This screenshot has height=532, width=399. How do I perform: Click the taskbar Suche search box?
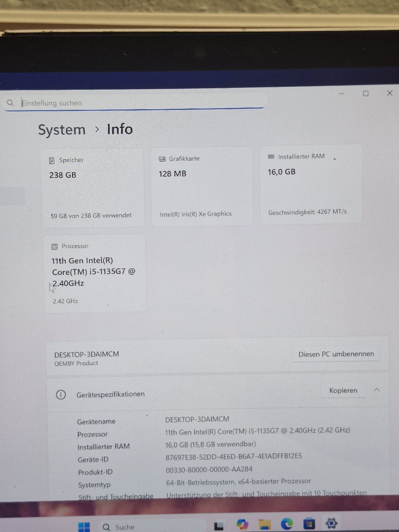coord(153,526)
